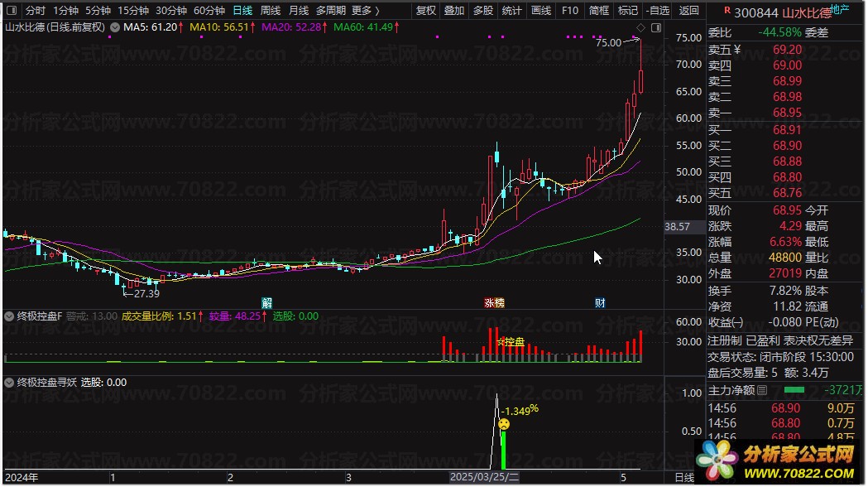This screenshot has width=868, height=487.
Task: Click the 2025/03/25 date marker on time axis
Action: [x=484, y=477]
